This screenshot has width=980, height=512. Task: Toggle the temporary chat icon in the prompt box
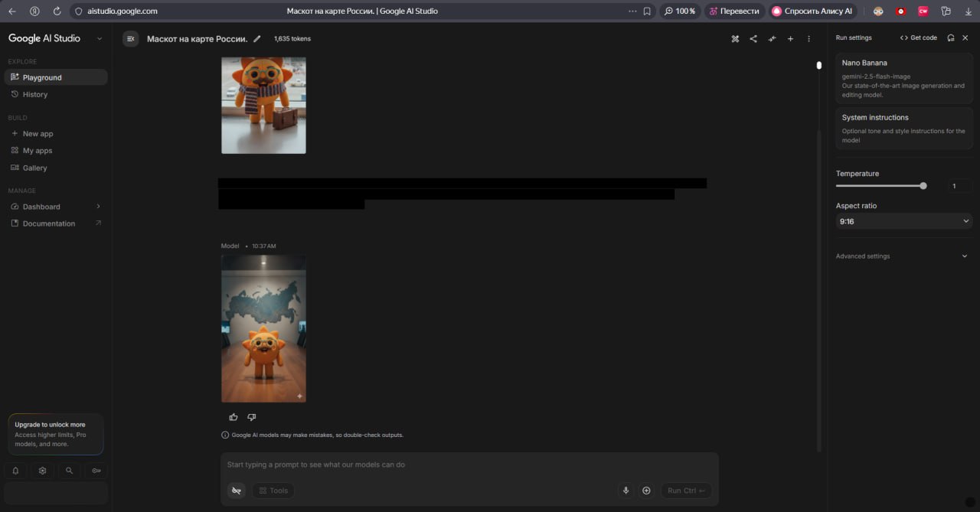click(x=237, y=491)
